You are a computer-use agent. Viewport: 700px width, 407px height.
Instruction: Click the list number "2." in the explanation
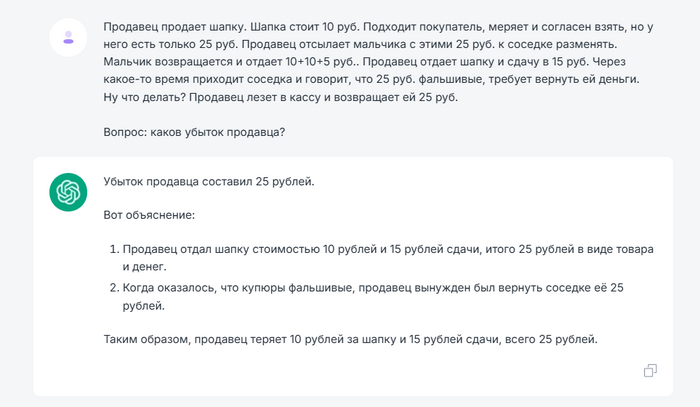point(113,287)
